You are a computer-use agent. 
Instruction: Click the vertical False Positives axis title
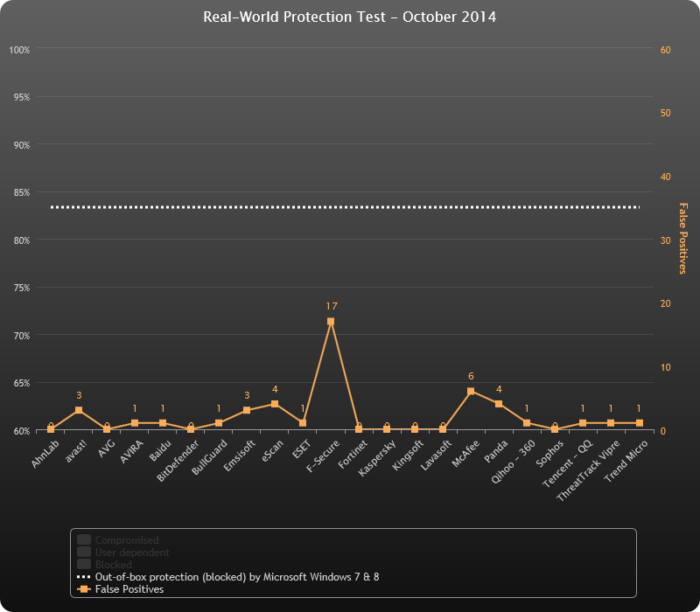click(x=682, y=239)
